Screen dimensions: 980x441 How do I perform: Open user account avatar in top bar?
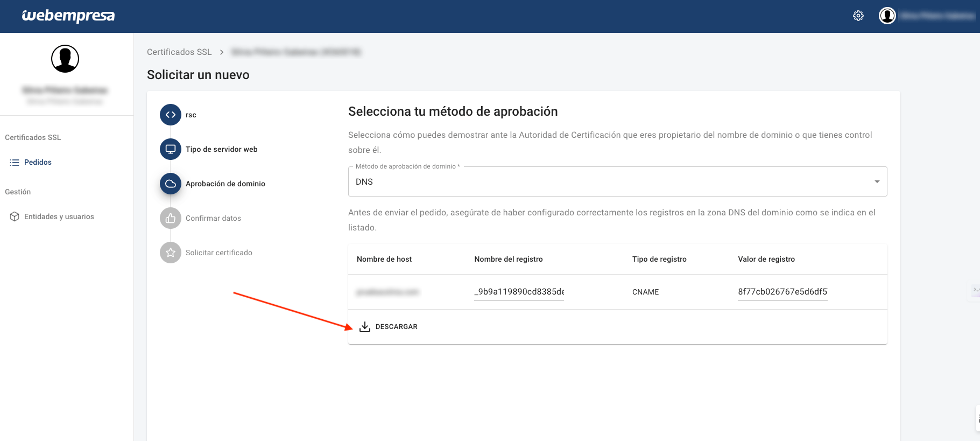point(887,16)
